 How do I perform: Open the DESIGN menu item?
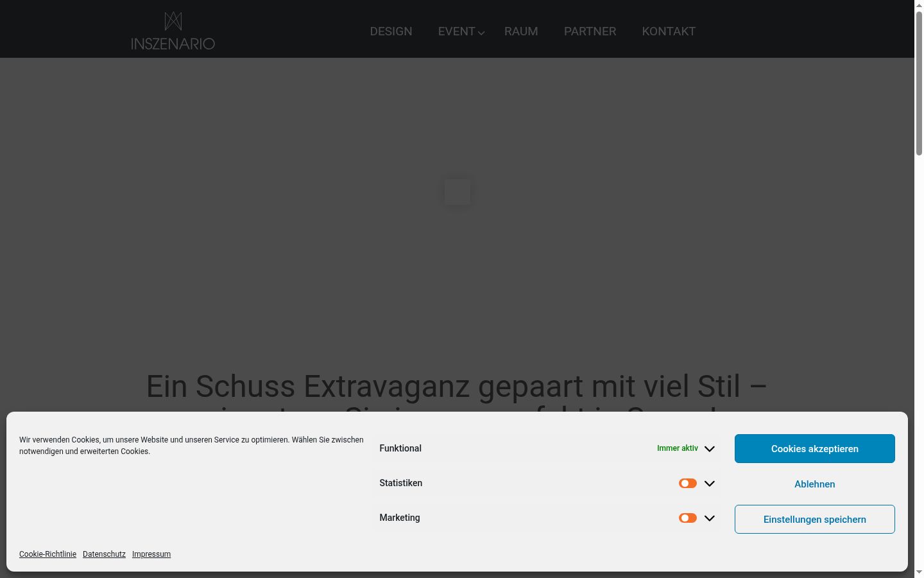pos(391,31)
